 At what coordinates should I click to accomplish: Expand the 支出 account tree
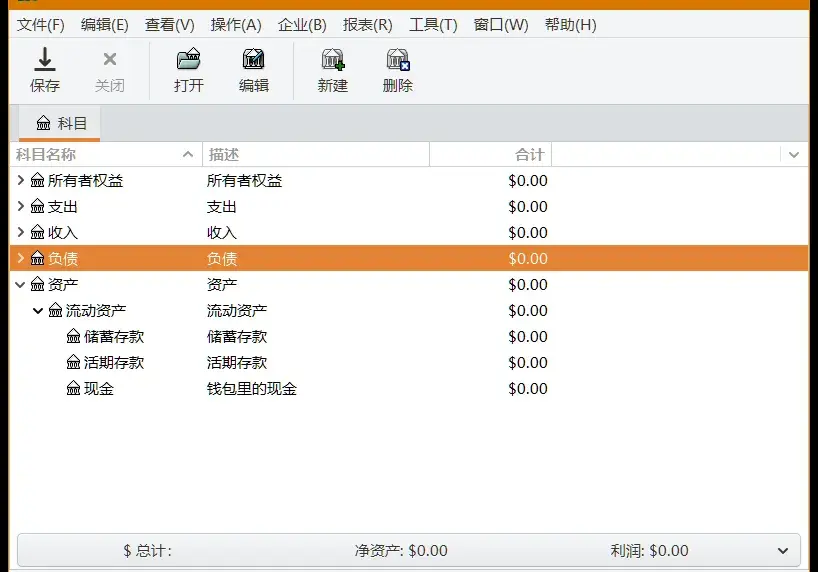click(x=20, y=207)
